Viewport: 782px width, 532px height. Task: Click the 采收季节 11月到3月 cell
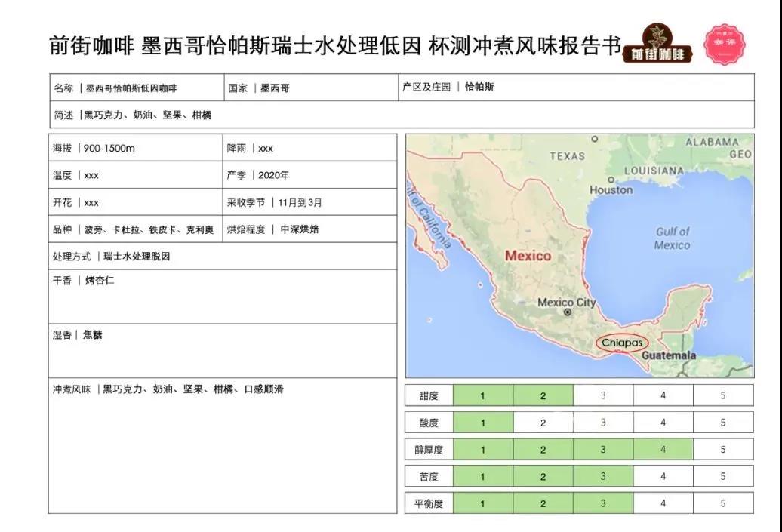click(310, 202)
